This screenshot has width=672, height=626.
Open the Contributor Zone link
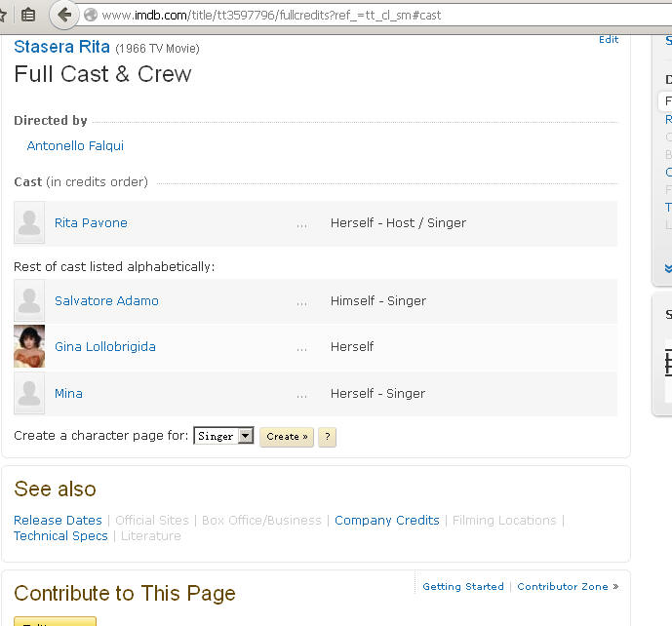pos(563,587)
